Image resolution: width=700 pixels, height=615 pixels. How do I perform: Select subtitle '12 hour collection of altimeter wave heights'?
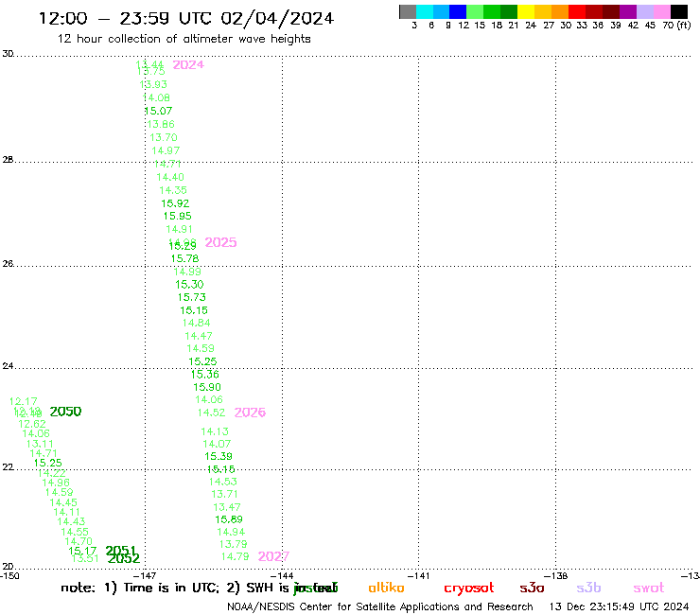pos(184,39)
